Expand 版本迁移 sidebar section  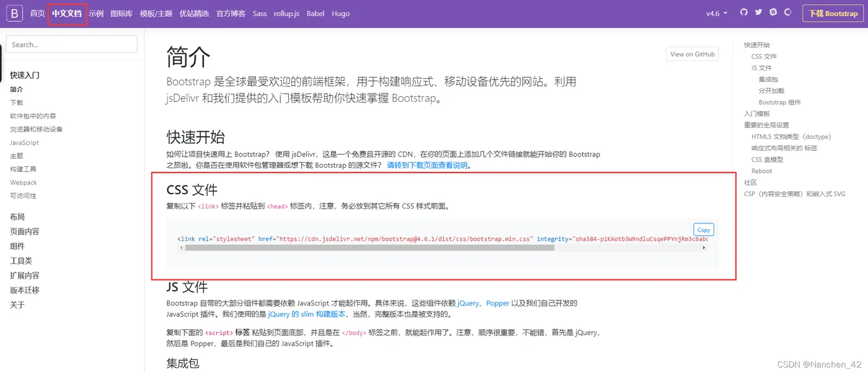pyautogui.click(x=25, y=290)
